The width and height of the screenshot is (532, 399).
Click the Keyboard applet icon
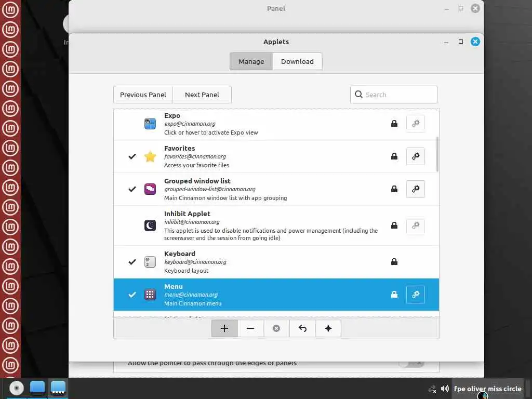tap(150, 262)
